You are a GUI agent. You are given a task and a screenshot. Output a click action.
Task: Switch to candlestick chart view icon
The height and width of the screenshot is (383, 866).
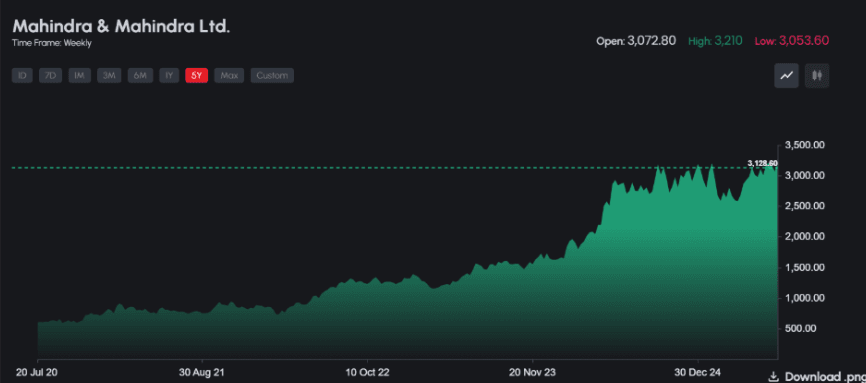click(817, 76)
